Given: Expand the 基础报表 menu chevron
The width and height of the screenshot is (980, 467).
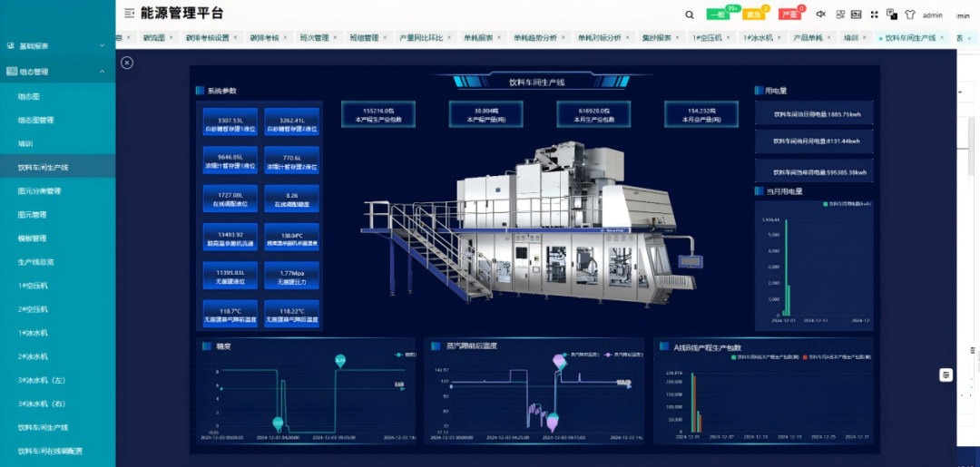Looking at the screenshot, I should pos(103,45).
